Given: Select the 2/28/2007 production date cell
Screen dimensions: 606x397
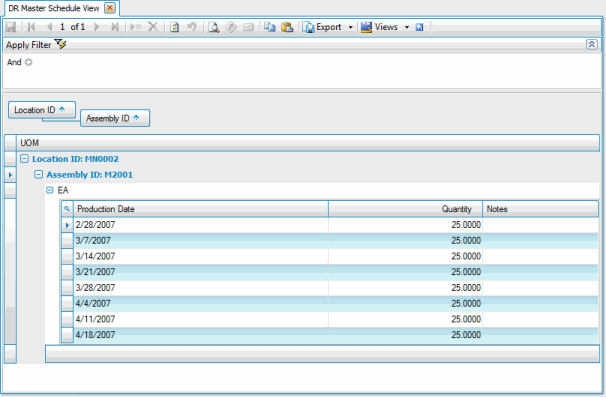Looking at the screenshot, I should point(201,225).
